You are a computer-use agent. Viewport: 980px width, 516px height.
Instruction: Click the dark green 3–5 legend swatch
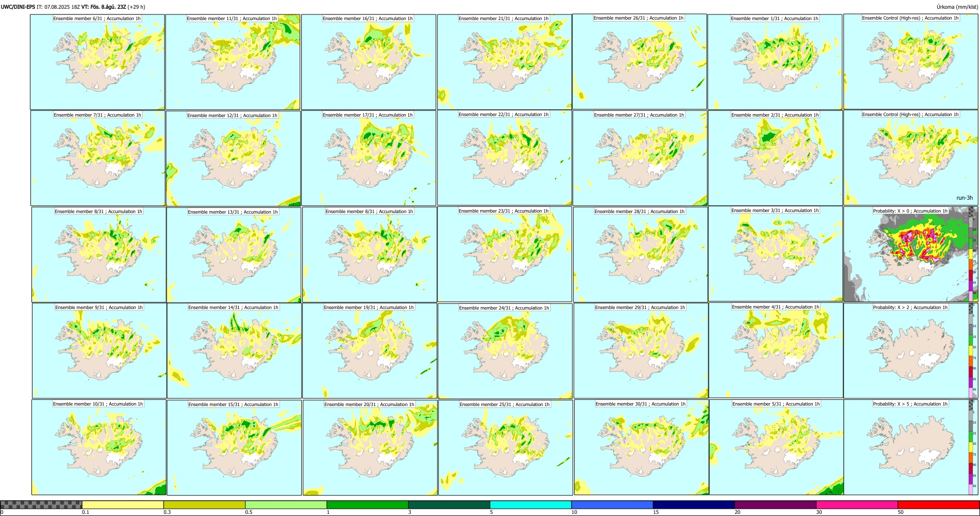click(449, 505)
